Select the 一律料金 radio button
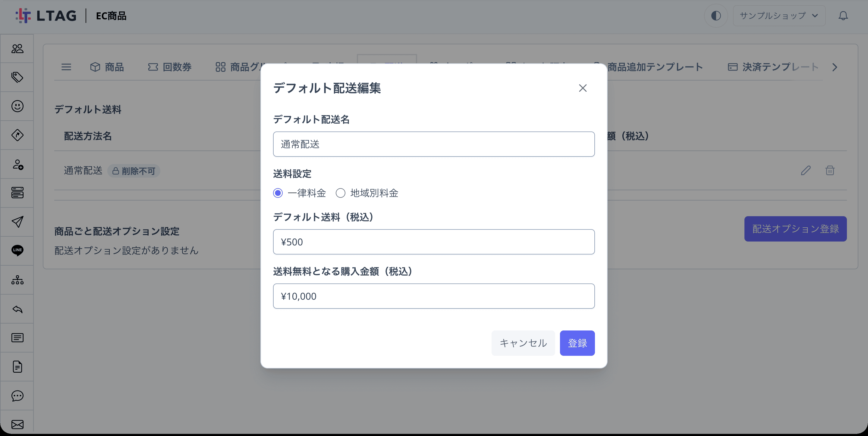 tap(278, 193)
